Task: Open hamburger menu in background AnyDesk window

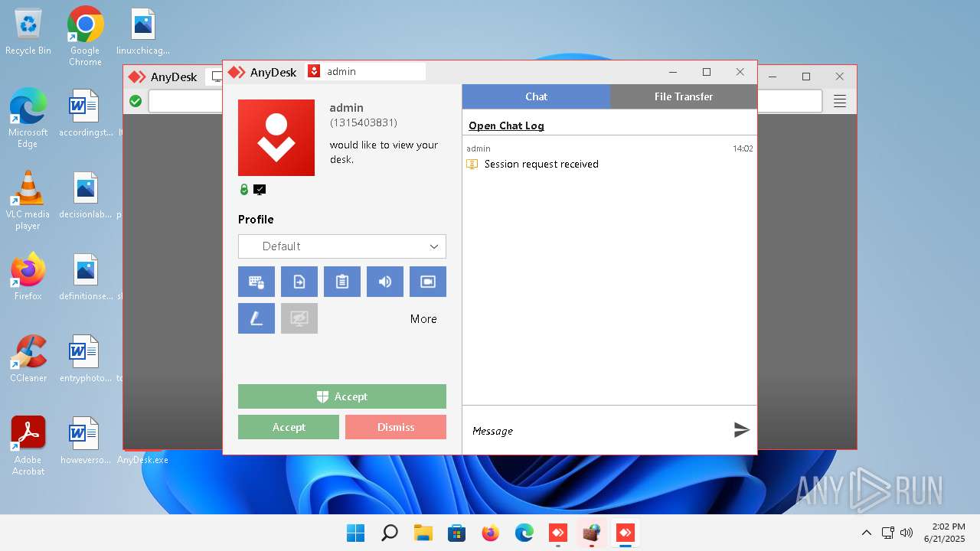Action: pos(840,101)
